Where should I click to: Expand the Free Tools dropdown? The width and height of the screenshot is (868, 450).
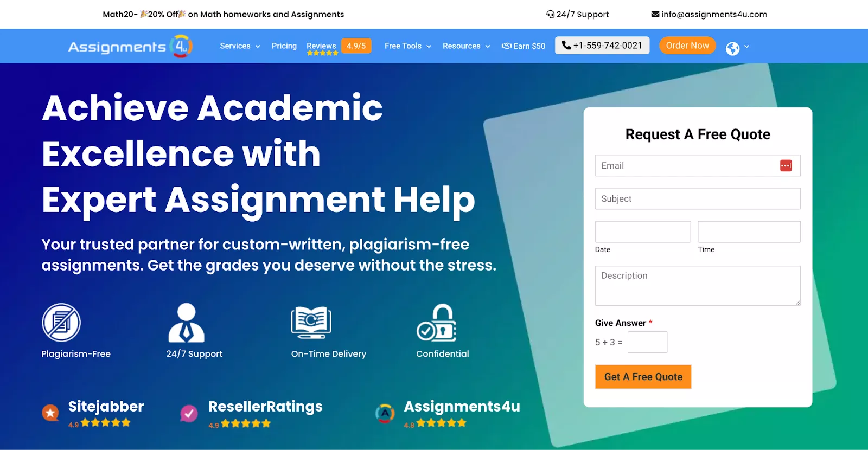(x=408, y=46)
